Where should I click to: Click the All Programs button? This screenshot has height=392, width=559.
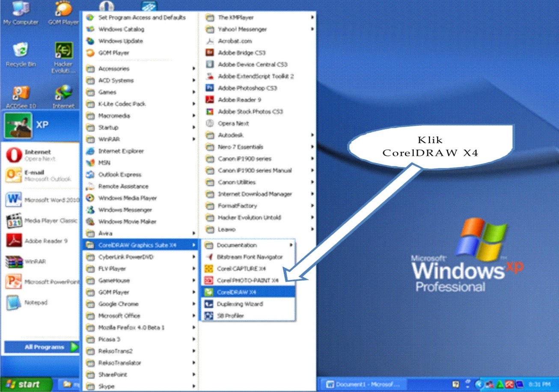[42, 347]
